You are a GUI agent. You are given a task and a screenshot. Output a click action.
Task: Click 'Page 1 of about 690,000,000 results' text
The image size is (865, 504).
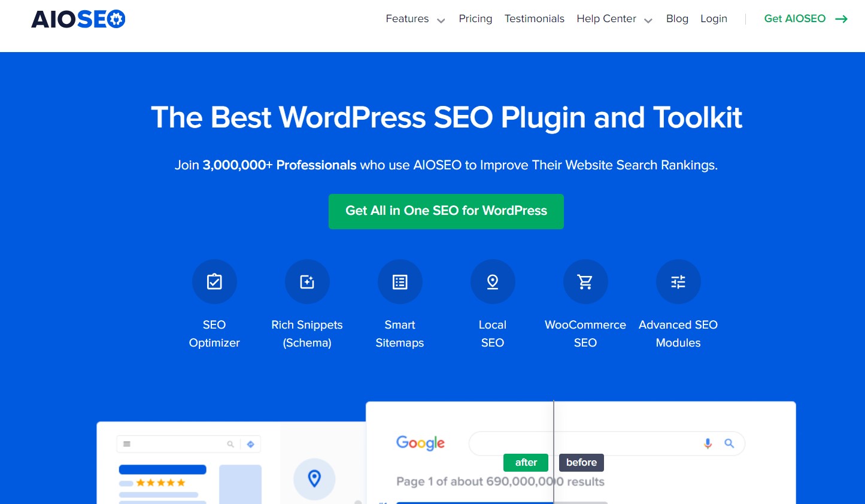pyautogui.click(x=500, y=481)
